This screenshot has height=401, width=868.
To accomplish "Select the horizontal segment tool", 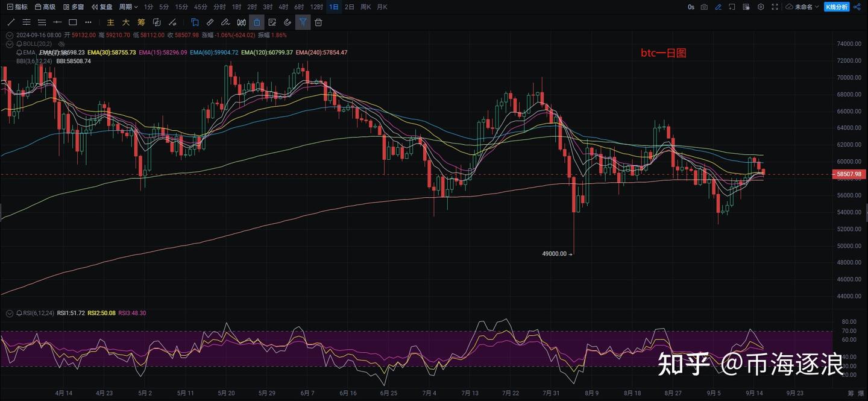I will [58, 22].
